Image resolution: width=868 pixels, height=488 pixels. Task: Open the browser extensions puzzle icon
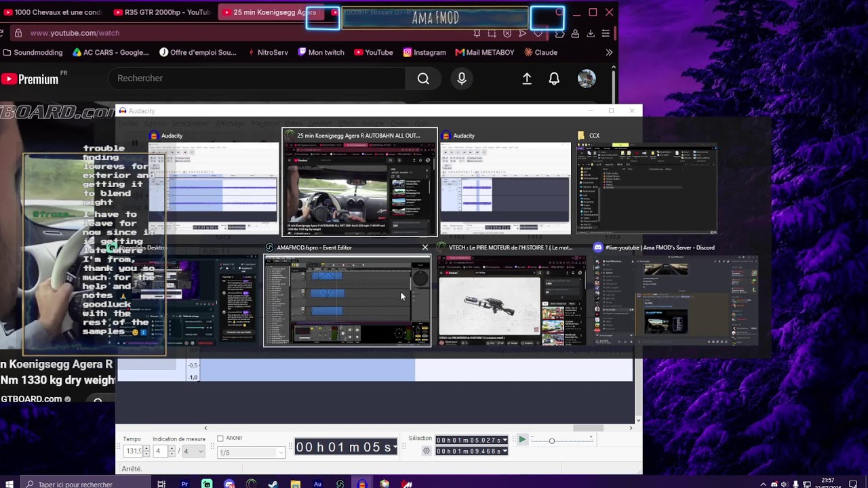coord(560,33)
